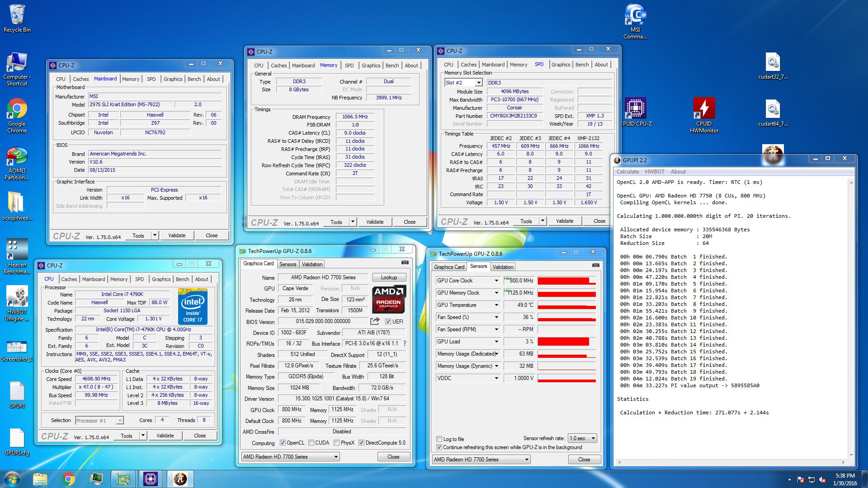The width and height of the screenshot is (868, 488).
Task: Launch the CPUID HWMonitor desktop shortcut
Action: 704,116
